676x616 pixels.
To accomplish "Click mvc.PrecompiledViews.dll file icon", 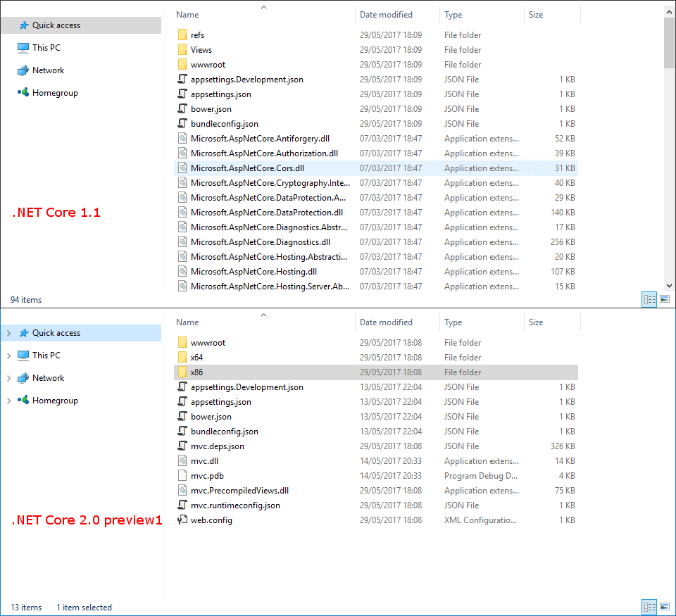I will pyautogui.click(x=183, y=490).
